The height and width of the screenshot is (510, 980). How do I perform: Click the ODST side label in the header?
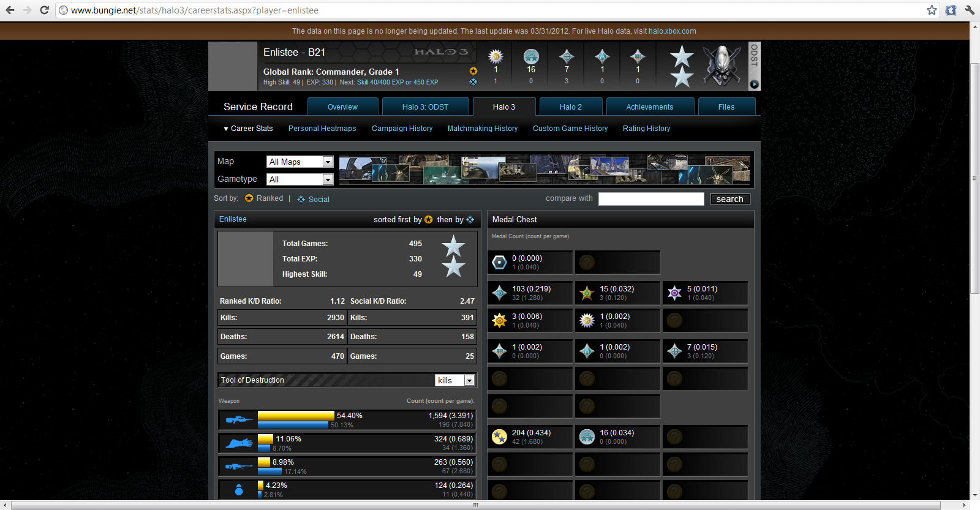755,55
